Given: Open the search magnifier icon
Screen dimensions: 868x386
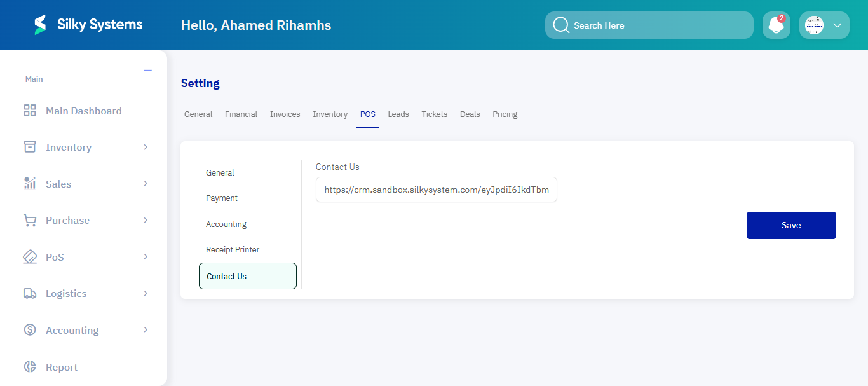Looking at the screenshot, I should point(561,25).
